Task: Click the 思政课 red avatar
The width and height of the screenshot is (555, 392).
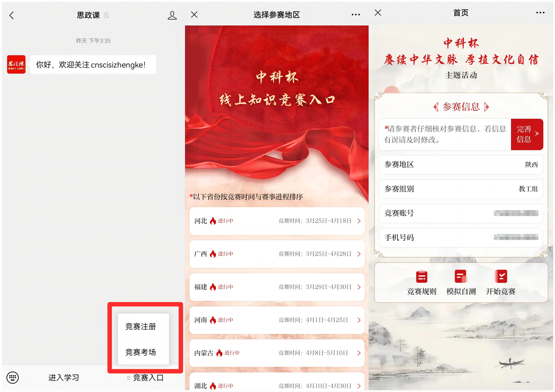Action: [x=16, y=64]
